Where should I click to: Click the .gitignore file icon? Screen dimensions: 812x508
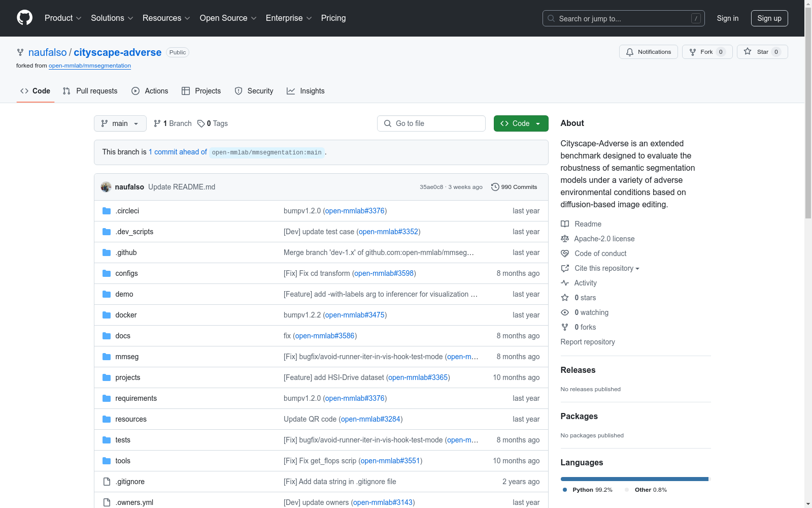tap(107, 482)
